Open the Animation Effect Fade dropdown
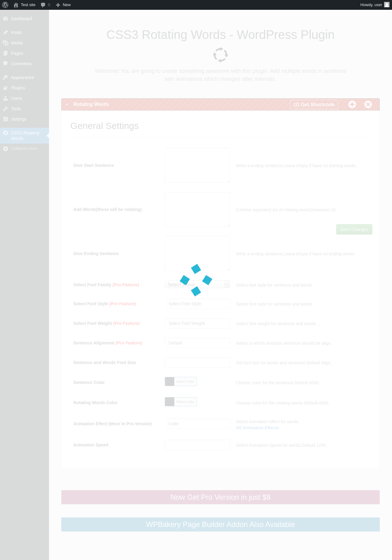392x560 pixels. (x=197, y=424)
